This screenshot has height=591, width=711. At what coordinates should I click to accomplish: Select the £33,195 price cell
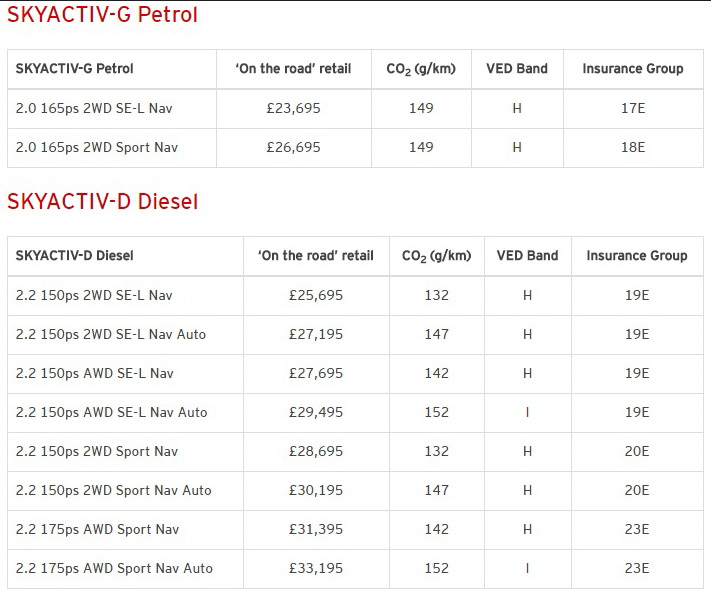point(315,568)
